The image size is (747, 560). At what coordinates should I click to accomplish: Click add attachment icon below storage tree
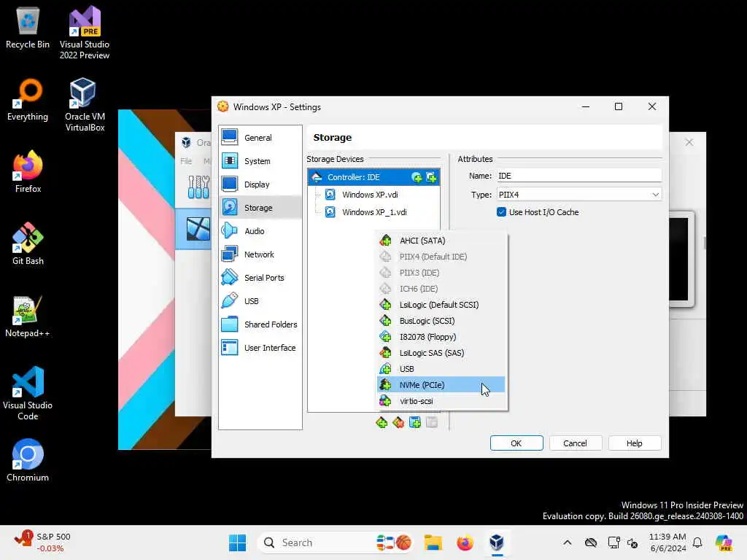pos(415,422)
